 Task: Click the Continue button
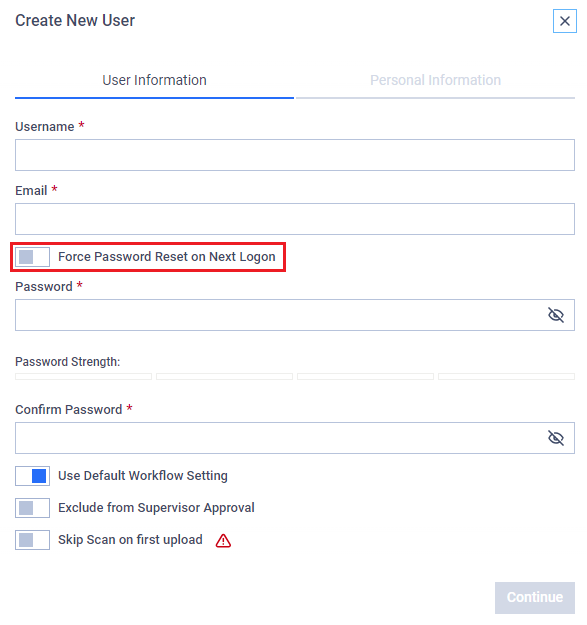click(x=534, y=597)
